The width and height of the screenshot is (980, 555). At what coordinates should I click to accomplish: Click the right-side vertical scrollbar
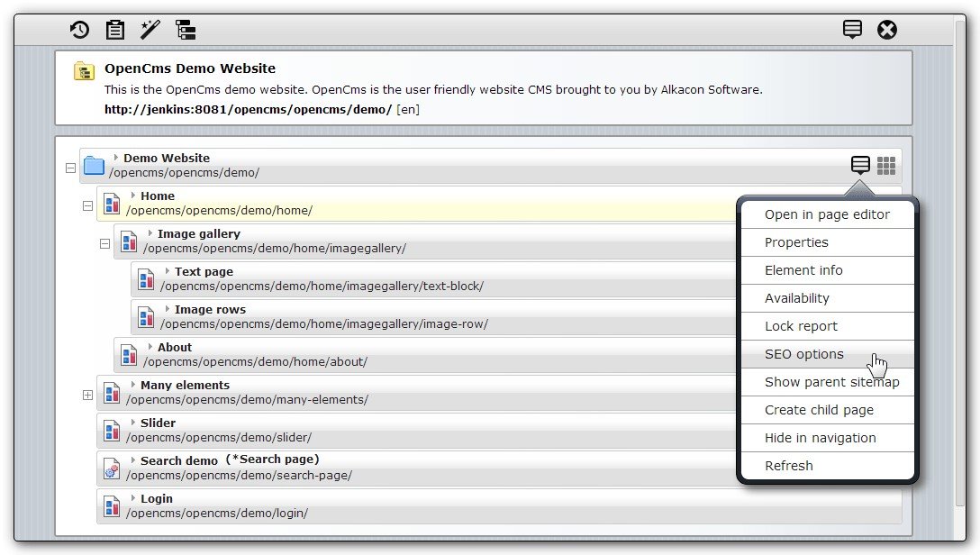960,262
